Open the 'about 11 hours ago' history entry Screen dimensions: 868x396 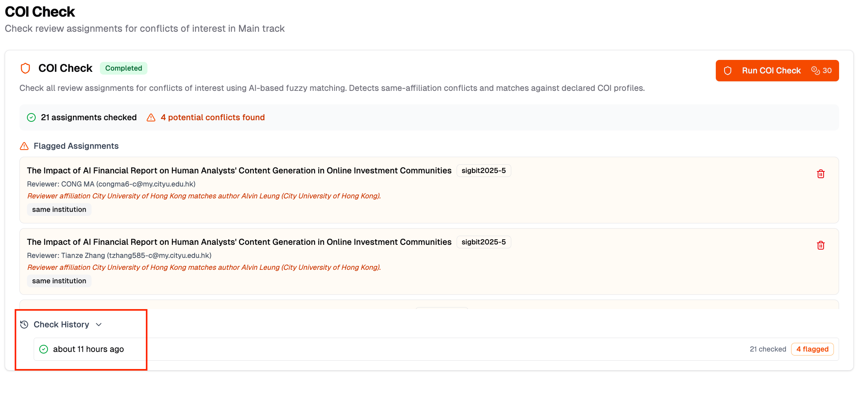coord(88,349)
